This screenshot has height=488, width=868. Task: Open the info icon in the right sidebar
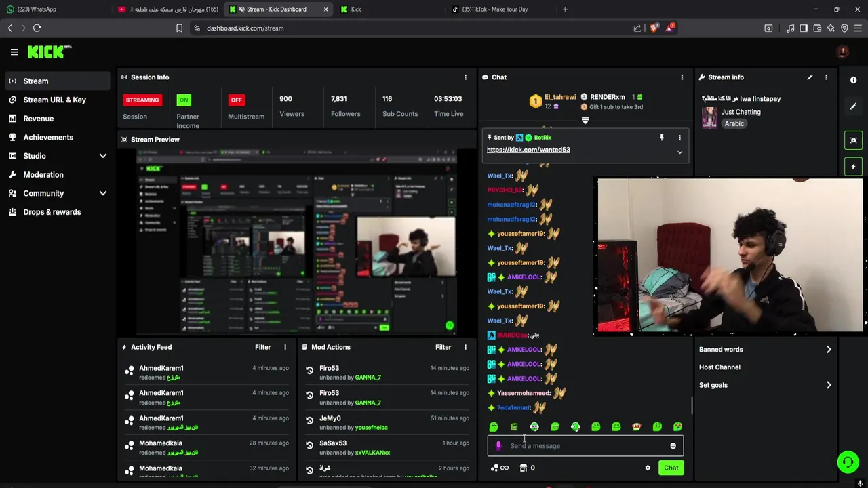point(853,80)
